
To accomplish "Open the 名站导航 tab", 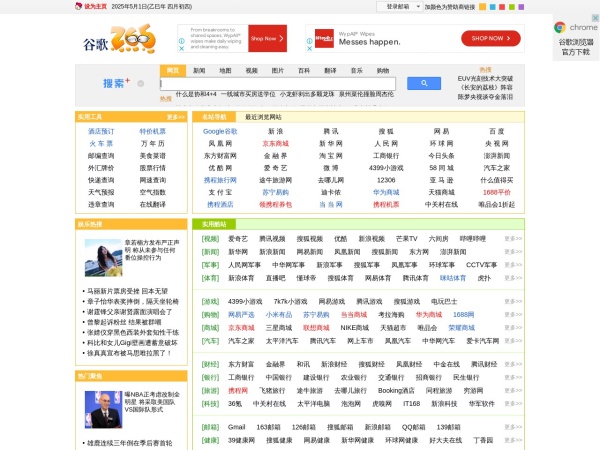I will coord(214,117).
